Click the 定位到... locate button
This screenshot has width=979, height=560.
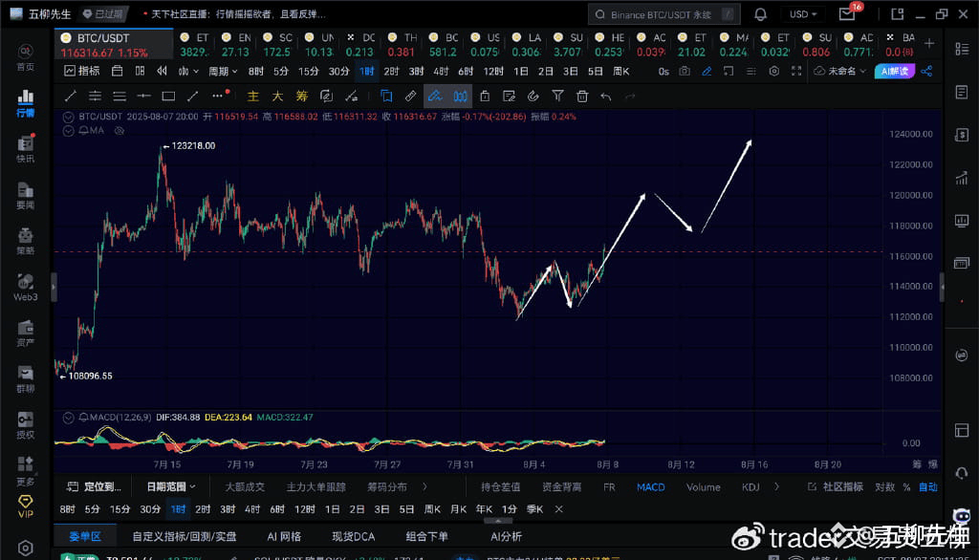pyautogui.click(x=95, y=486)
